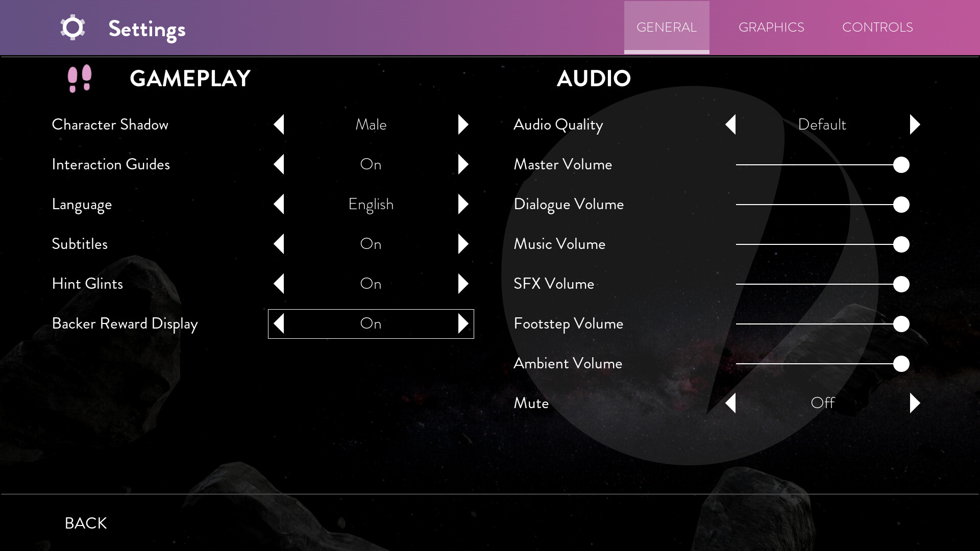Viewport: 980px width, 551px height.
Task: Click left arrow for Character Shadow
Action: (279, 124)
